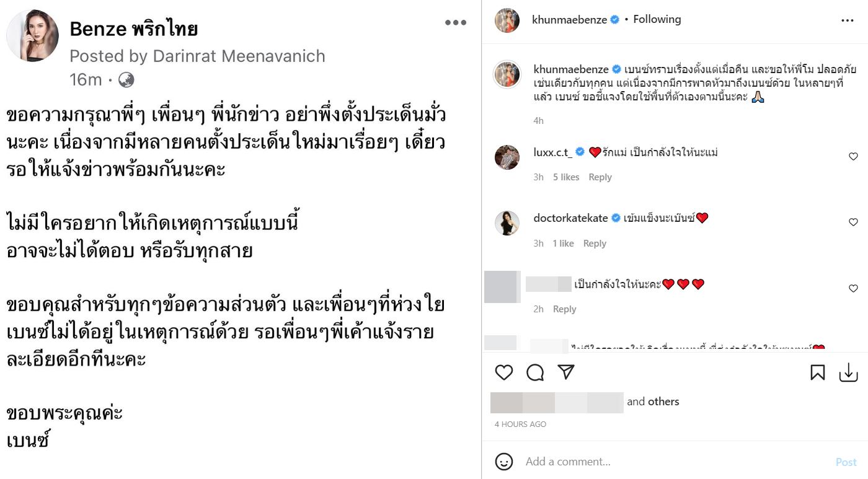The height and width of the screenshot is (479, 868).
Task: Reply to doctorkatekate's comment
Action: [x=595, y=243]
